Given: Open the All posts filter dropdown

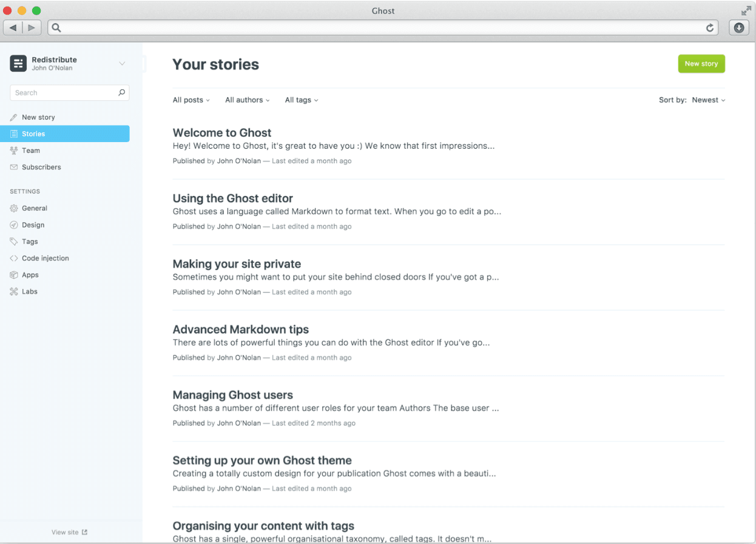Looking at the screenshot, I should pos(191,100).
